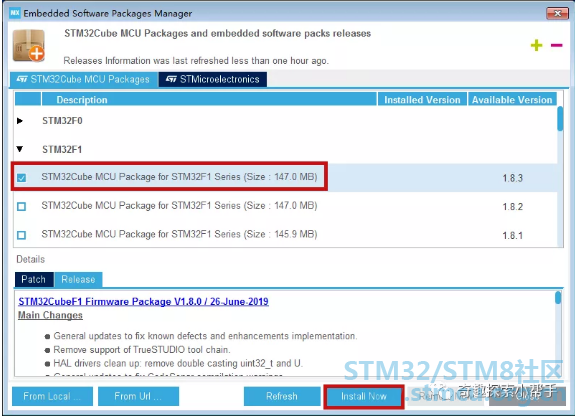This screenshot has height=416, width=575.
Task: Click the From Url button
Action: [138, 396]
